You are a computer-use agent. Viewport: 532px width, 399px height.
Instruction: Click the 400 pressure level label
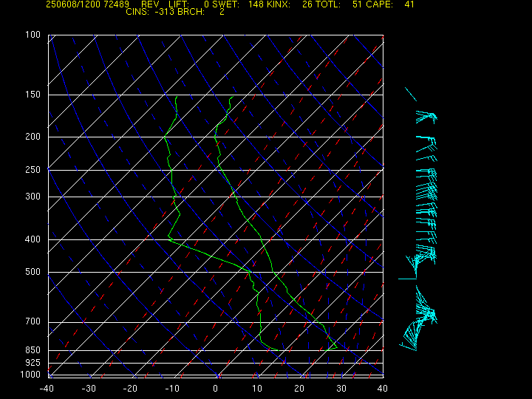[x=33, y=239]
